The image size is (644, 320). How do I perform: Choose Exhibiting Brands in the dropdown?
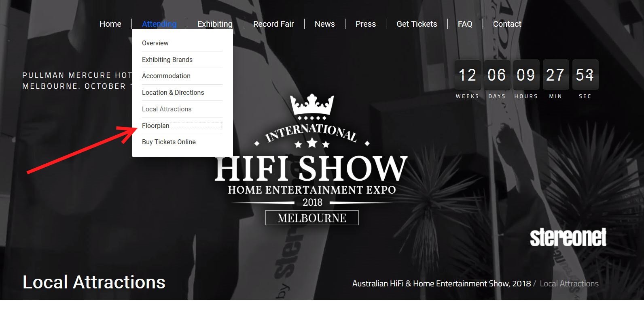click(x=167, y=60)
